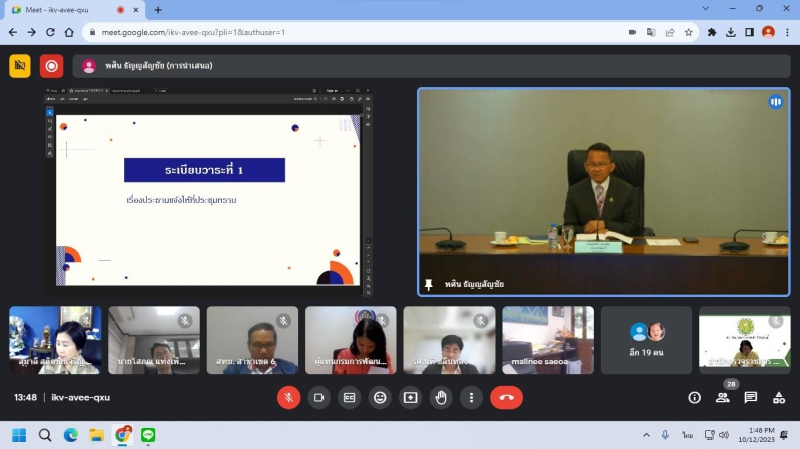Raise your hand in the meeting

pos(441,397)
